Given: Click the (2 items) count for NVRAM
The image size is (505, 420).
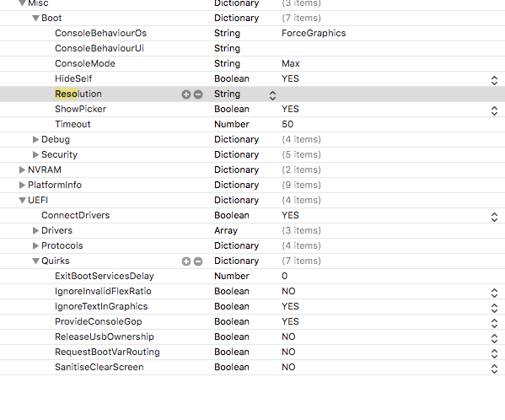Looking at the screenshot, I should tap(302, 170).
